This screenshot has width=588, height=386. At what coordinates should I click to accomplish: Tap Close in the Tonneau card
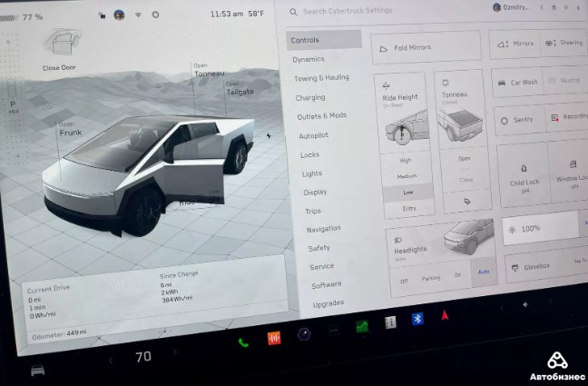[465, 180]
